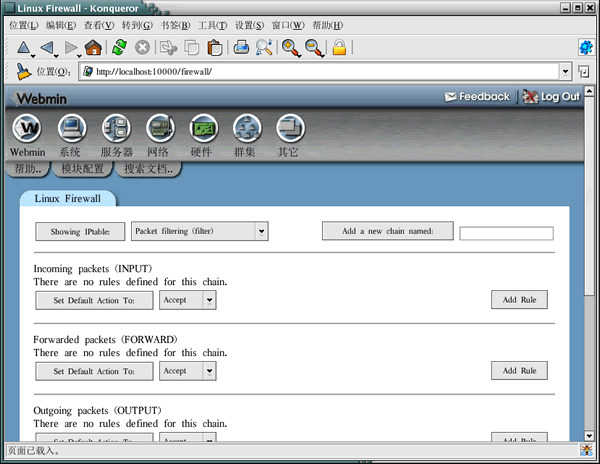This screenshot has width=600, height=464.
Task: Click Set Default Action To for INPUT
Action: pos(94,300)
